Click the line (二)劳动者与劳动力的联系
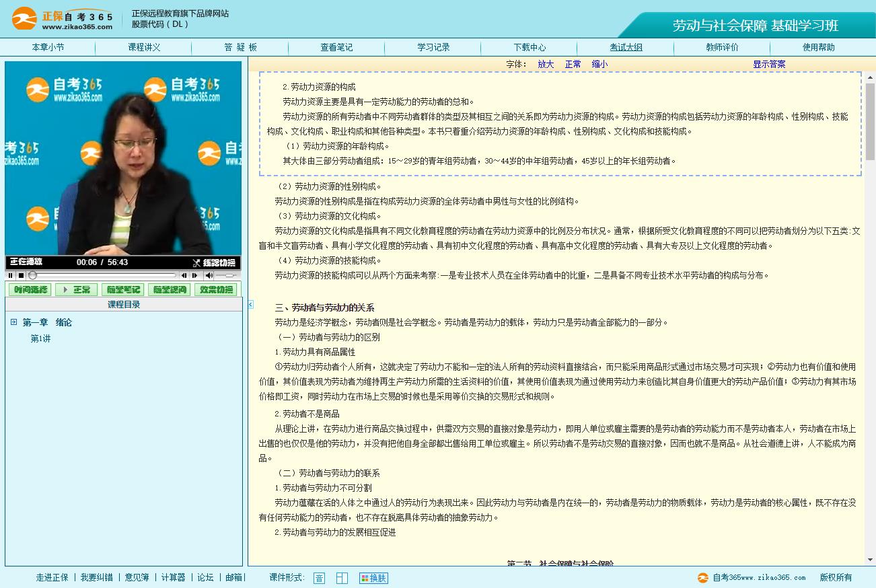 click(x=329, y=473)
